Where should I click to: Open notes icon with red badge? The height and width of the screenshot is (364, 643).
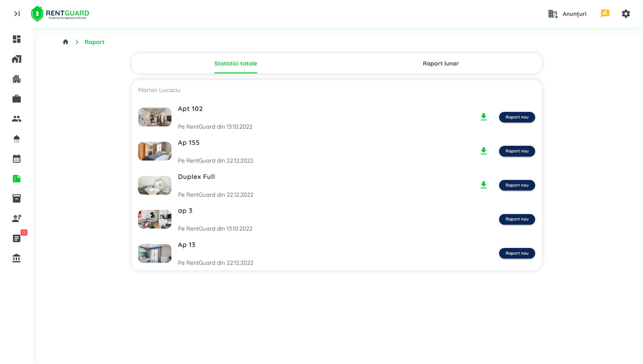point(17,238)
